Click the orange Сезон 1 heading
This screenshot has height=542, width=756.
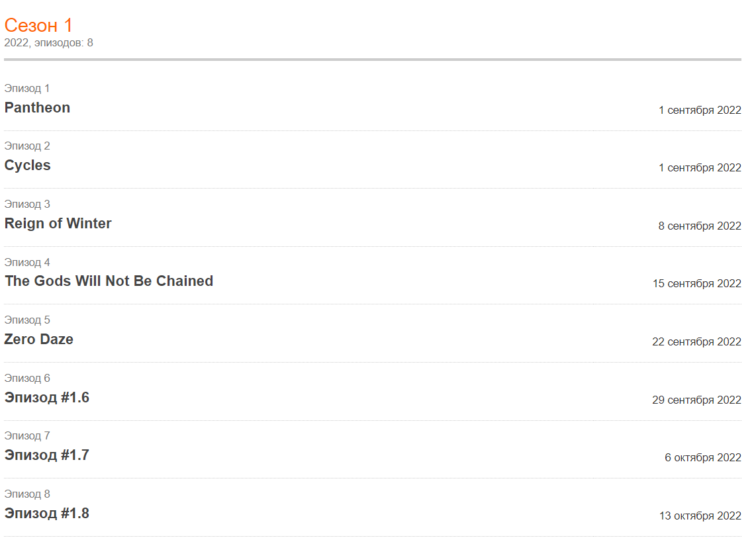click(38, 26)
